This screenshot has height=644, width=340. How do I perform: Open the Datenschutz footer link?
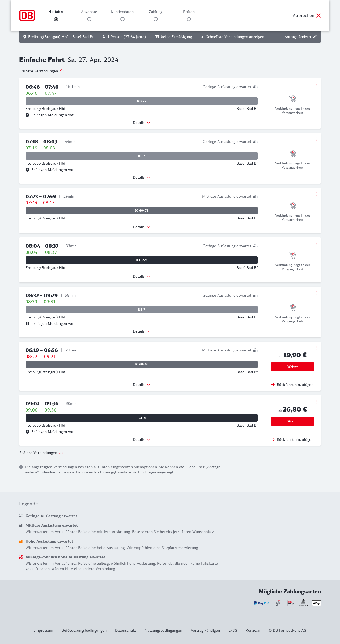coord(125,630)
